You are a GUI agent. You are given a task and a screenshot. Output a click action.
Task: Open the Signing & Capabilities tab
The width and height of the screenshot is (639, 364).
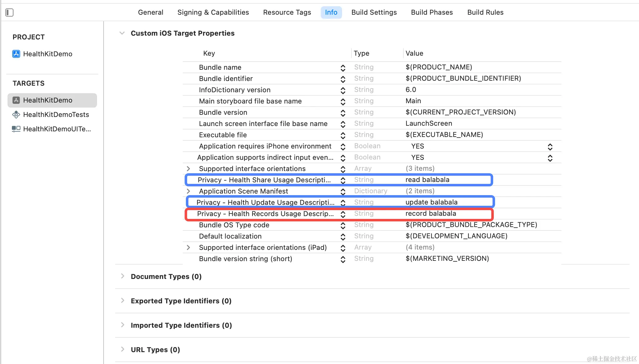pos(213,13)
